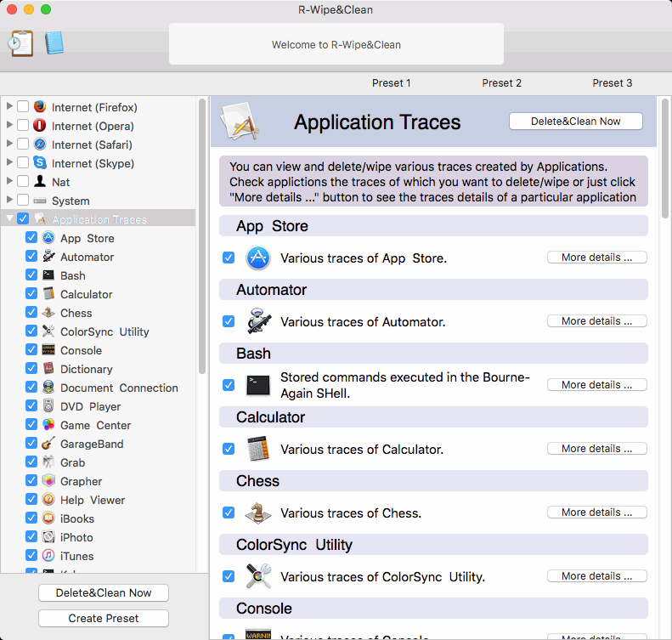Click the Game Center bubbles icon
Image resolution: width=672 pixels, height=640 pixels.
click(48, 424)
